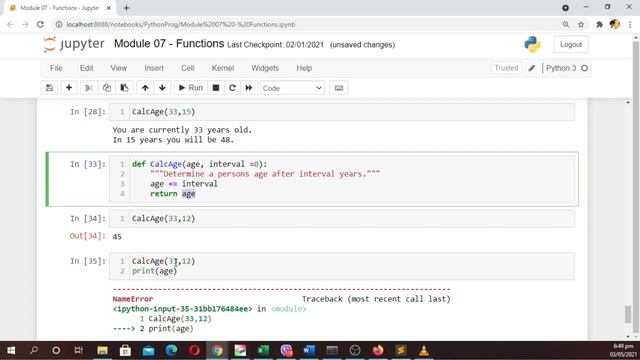Open a new browser tab
This screenshot has width=640, height=360.
[126, 8]
